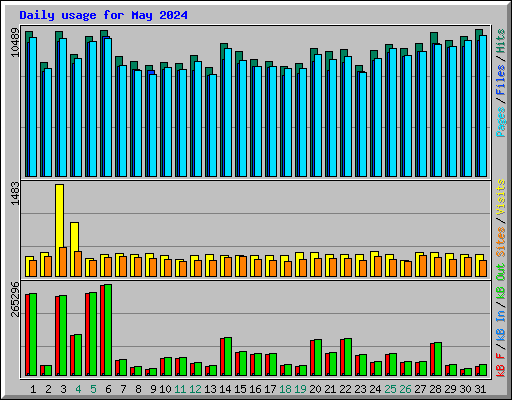Click the yellow visits bar for day 24
512x400 pixels.
click(374, 264)
